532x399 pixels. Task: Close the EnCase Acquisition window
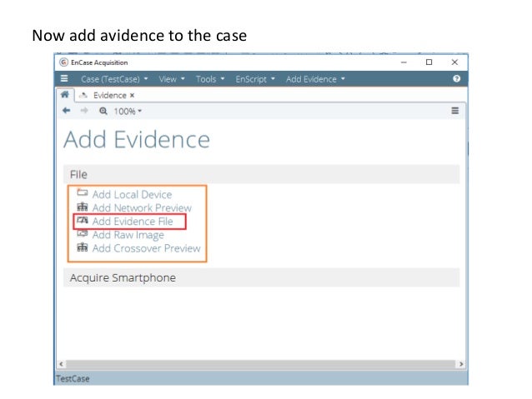coord(454,62)
